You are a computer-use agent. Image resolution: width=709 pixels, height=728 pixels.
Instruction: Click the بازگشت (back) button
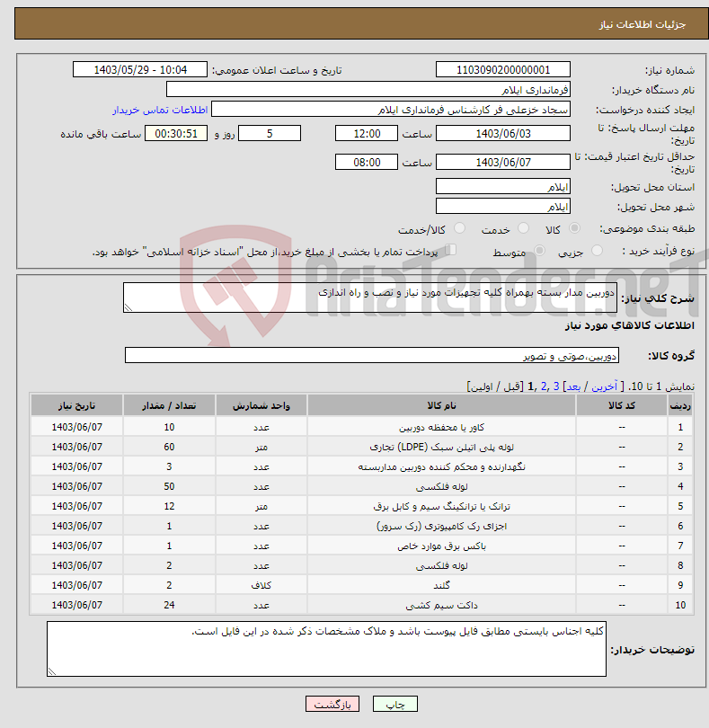tap(332, 704)
